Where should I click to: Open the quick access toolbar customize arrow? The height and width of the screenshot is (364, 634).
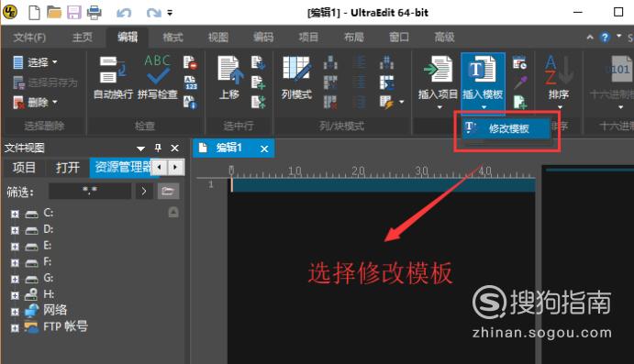(170, 14)
